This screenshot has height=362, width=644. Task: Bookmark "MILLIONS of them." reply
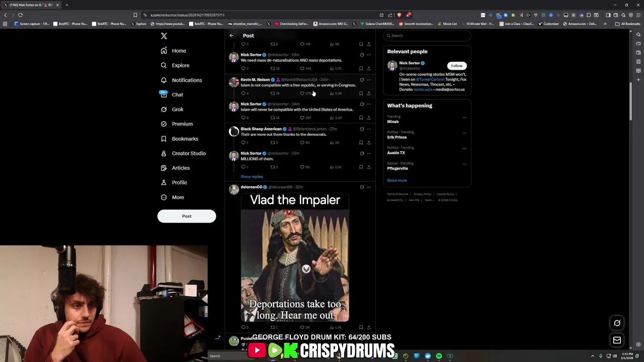click(361, 167)
